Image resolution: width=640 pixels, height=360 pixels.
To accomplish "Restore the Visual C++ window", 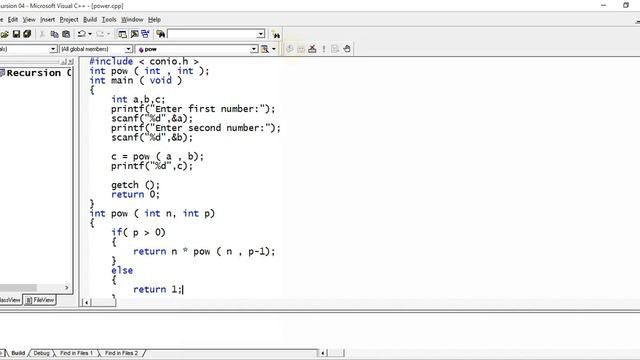I will [626, 5].
